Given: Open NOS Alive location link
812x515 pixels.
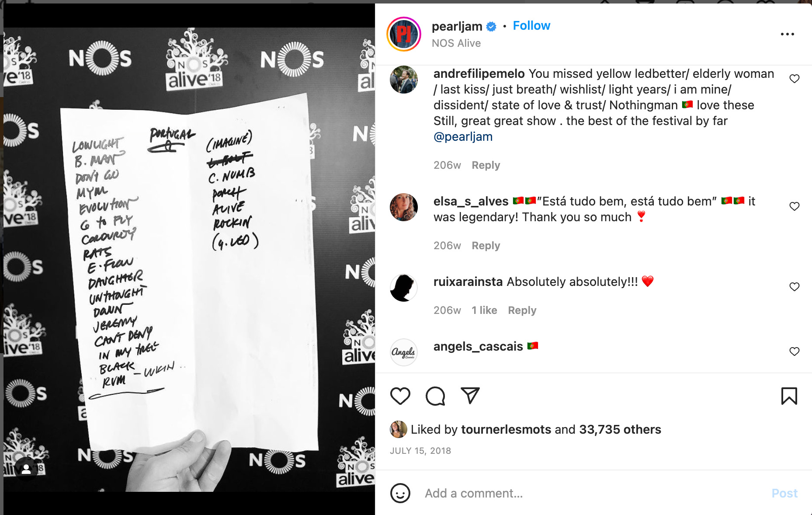Looking at the screenshot, I should tap(456, 43).
